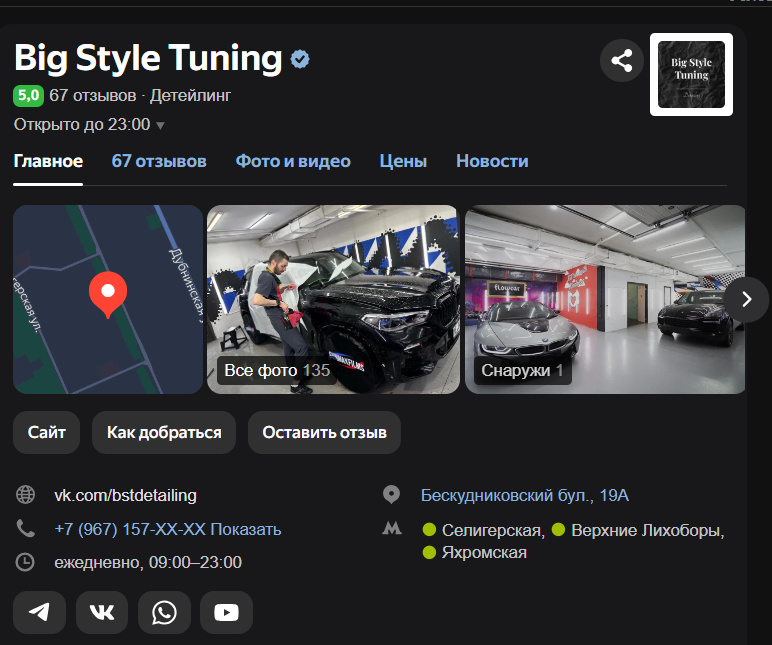This screenshot has height=645, width=772.
Task: Click the phone handset icon
Action: 25,528
